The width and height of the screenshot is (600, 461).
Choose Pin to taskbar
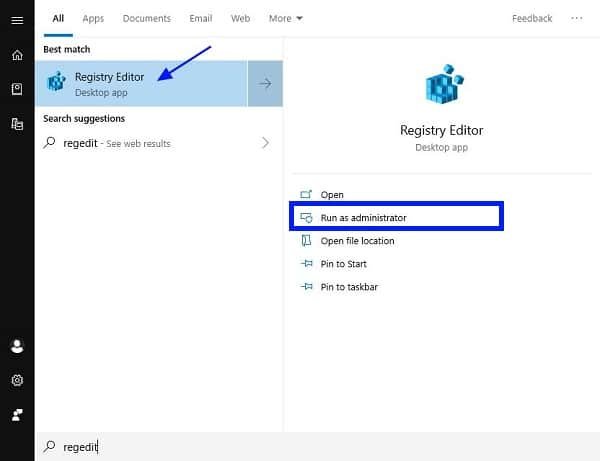tap(349, 287)
